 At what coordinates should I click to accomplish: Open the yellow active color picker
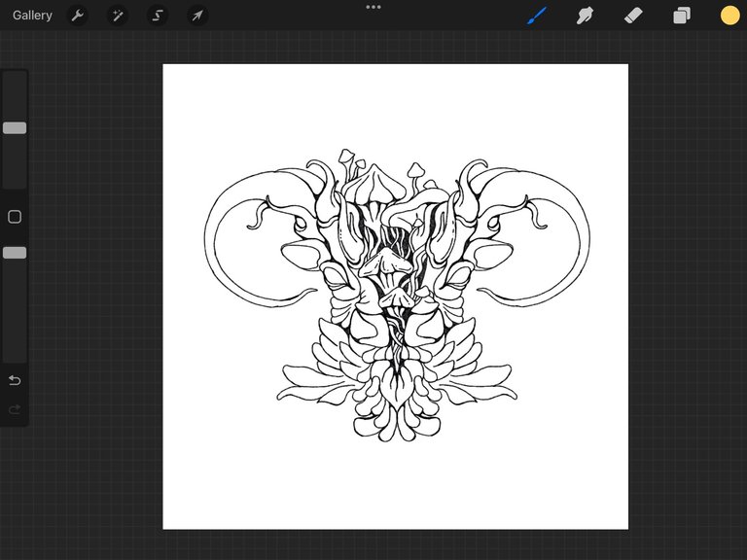point(729,16)
